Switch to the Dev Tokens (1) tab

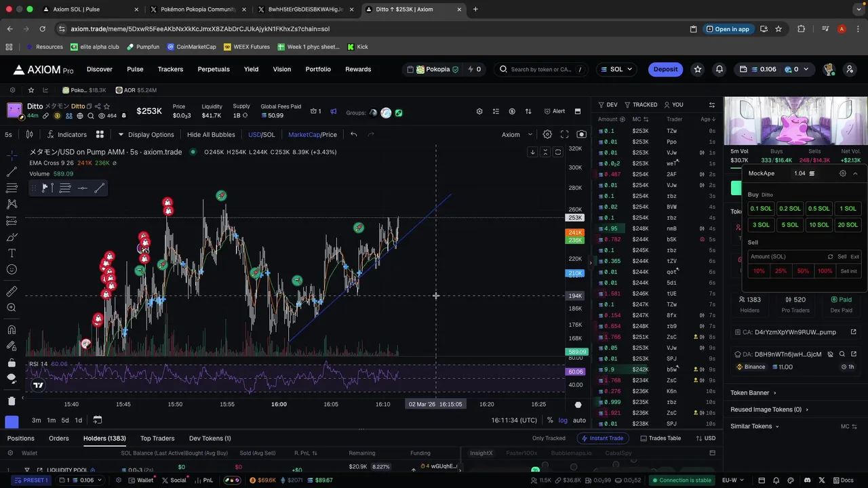210,439
